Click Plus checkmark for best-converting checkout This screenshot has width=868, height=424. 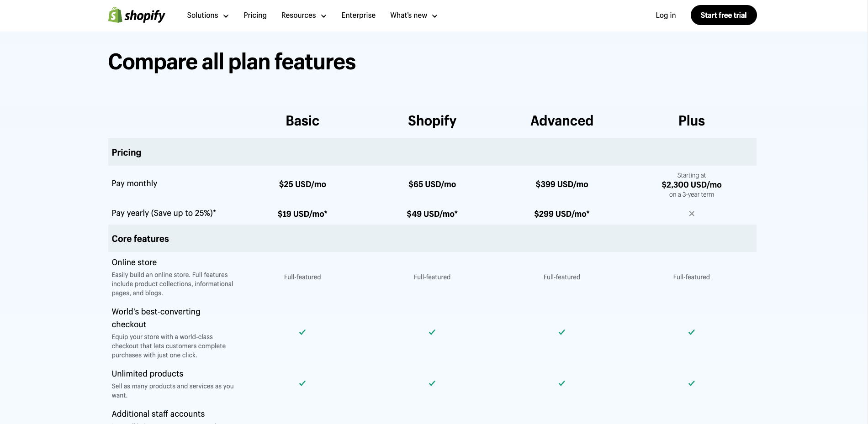tap(692, 332)
